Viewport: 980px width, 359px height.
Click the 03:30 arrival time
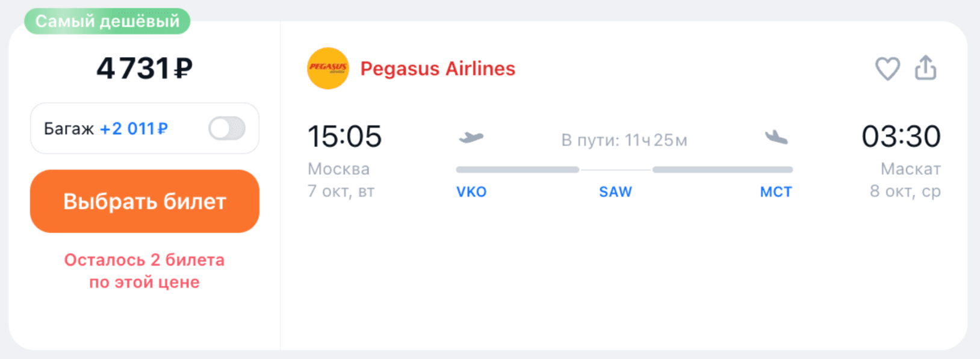(901, 137)
